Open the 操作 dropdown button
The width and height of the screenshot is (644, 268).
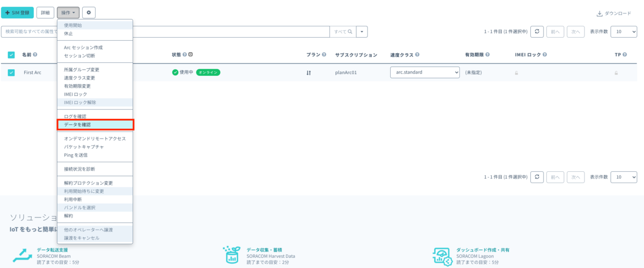(x=68, y=12)
